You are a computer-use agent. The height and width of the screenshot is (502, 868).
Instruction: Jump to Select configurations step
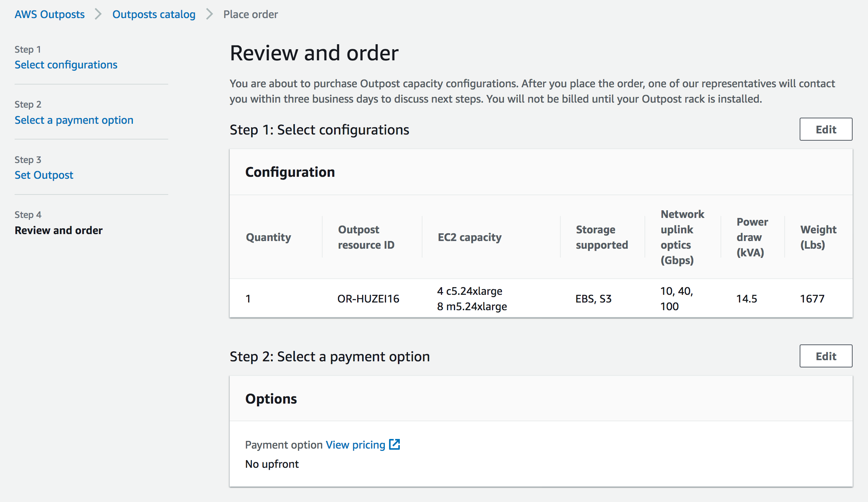[66, 65]
